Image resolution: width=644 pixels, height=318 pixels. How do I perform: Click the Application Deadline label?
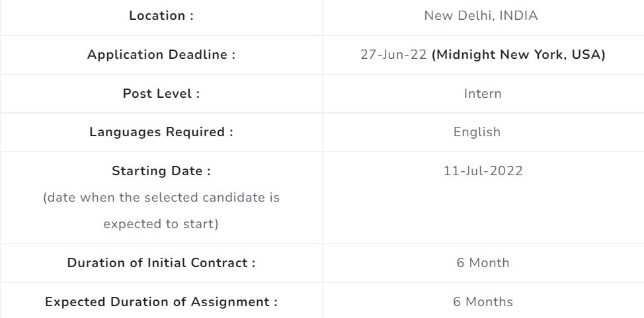tap(161, 55)
